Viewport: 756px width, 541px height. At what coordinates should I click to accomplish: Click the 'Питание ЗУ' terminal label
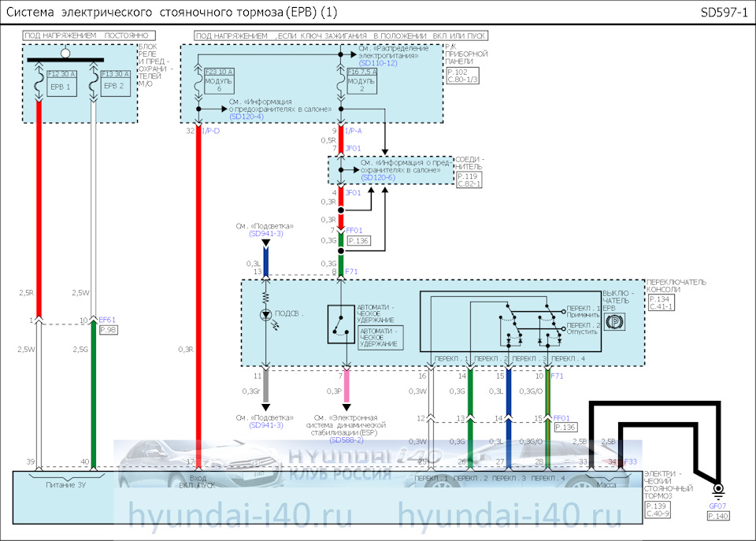point(65,484)
